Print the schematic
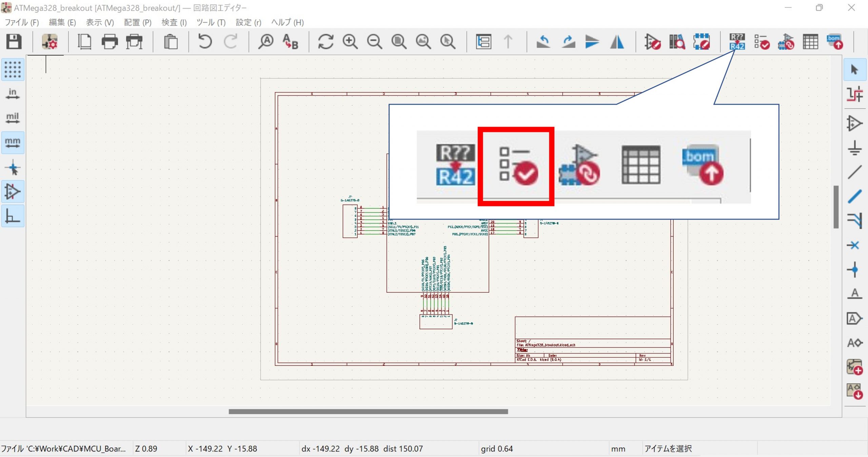This screenshot has height=457, width=868. pyautogui.click(x=110, y=42)
